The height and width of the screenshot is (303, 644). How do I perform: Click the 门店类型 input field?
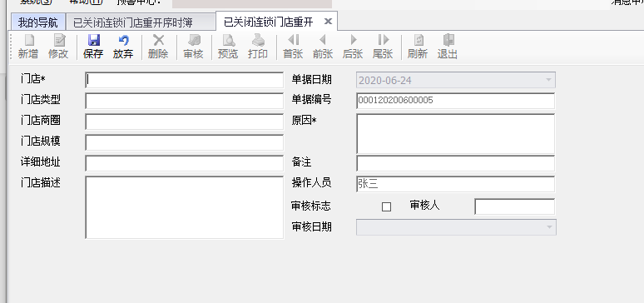(185, 101)
